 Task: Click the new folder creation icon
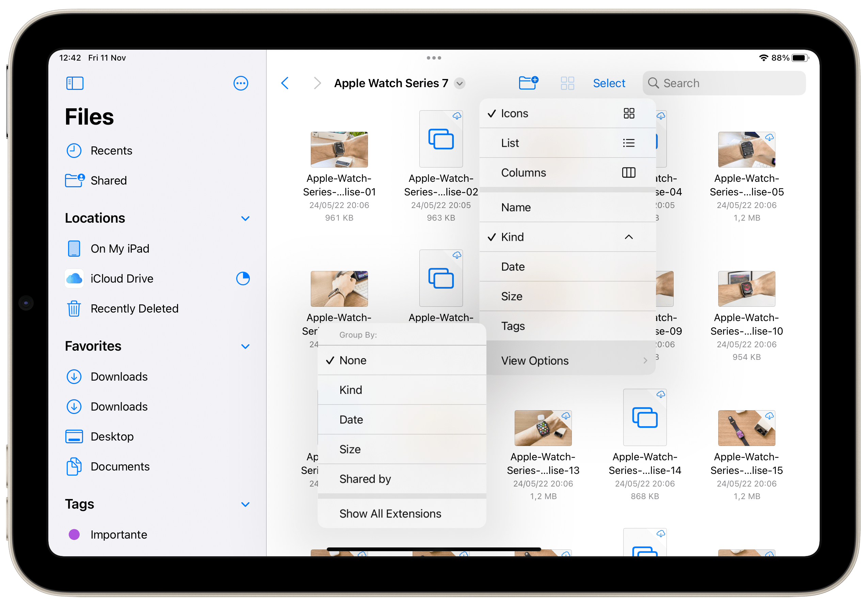pos(528,83)
